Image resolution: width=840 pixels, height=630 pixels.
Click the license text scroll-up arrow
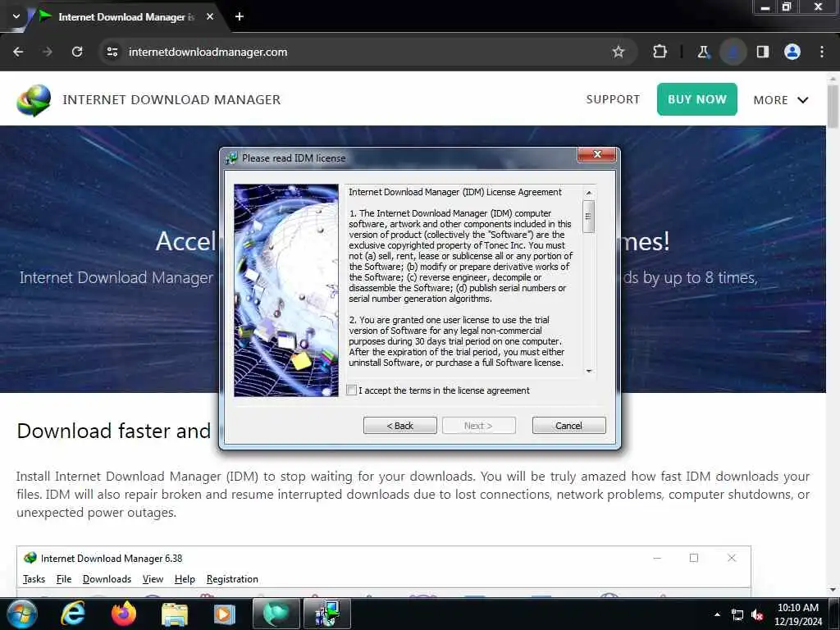coord(589,193)
